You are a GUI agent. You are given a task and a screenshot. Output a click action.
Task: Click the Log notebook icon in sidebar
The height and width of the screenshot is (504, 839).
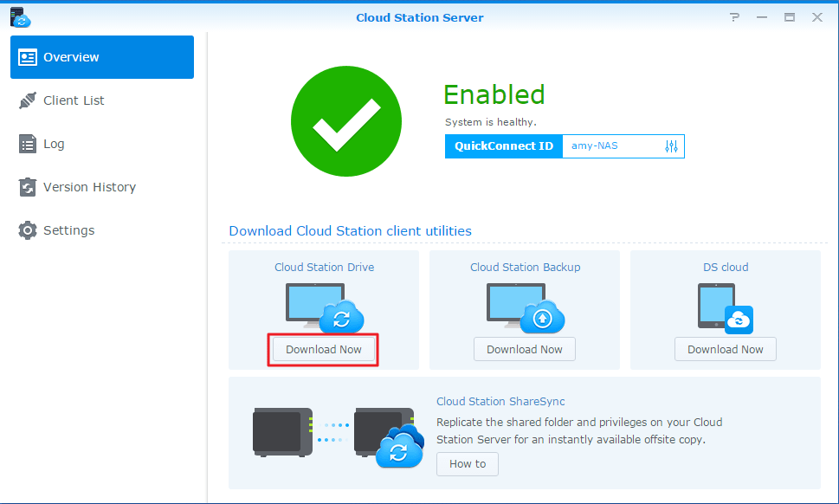click(x=29, y=143)
